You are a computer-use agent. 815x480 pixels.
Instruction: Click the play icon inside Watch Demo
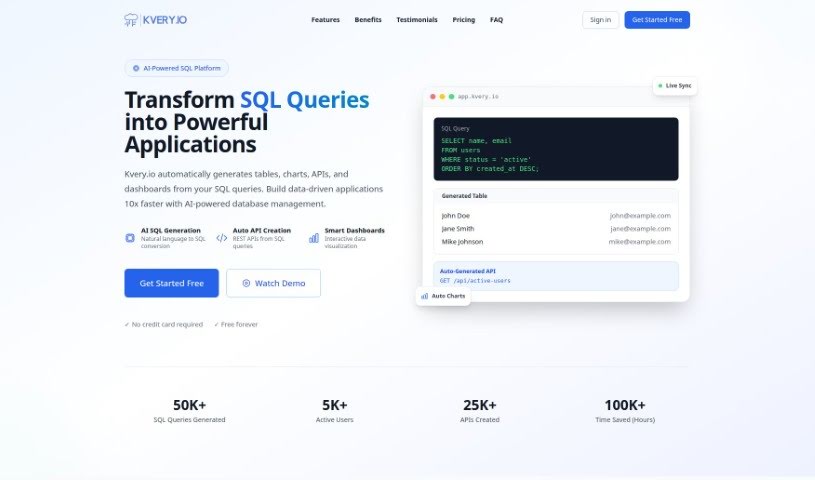[246, 283]
